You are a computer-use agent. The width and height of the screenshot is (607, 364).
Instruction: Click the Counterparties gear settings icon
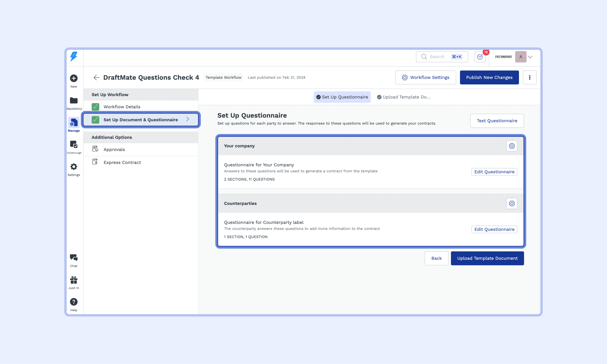click(512, 203)
